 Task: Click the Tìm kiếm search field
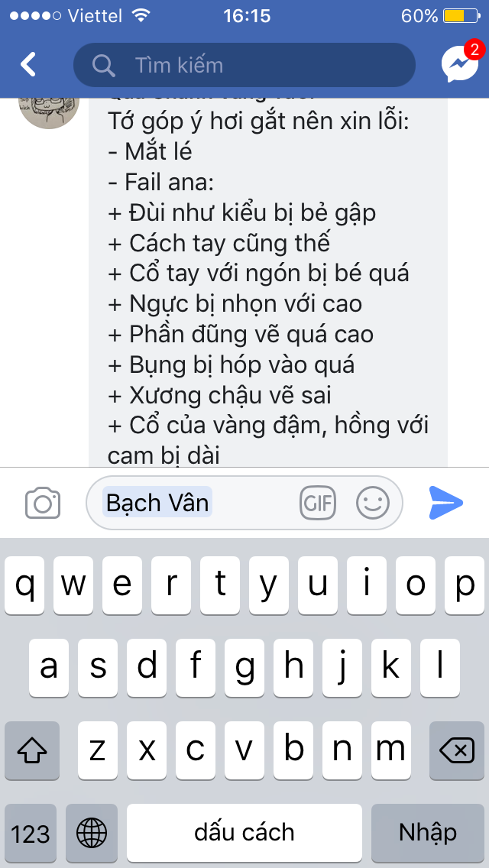pos(244,65)
